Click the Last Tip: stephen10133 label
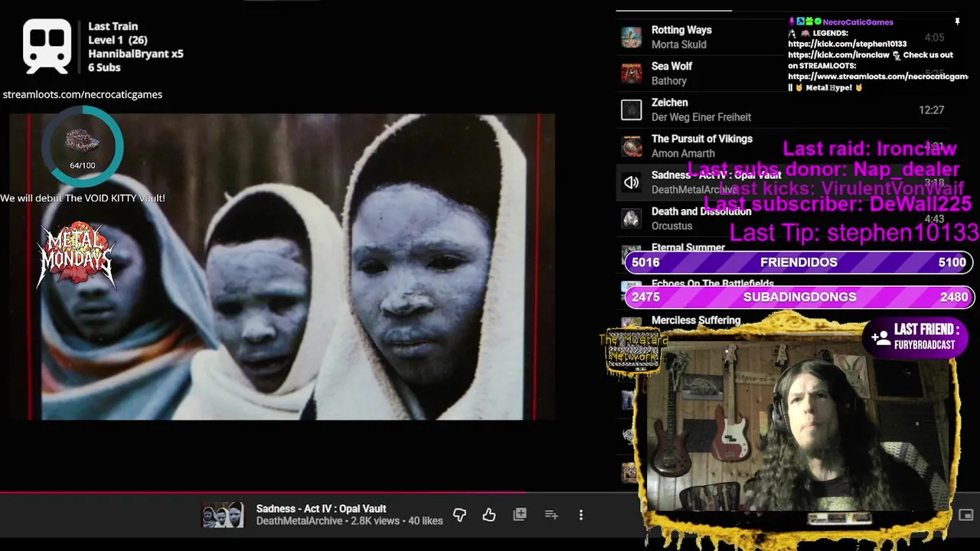This screenshot has width=980, height=551. [x=854, y=233]
